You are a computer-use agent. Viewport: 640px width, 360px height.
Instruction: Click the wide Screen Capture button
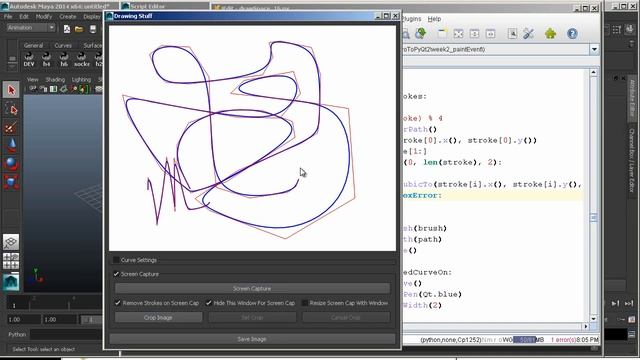pos(252,289)
